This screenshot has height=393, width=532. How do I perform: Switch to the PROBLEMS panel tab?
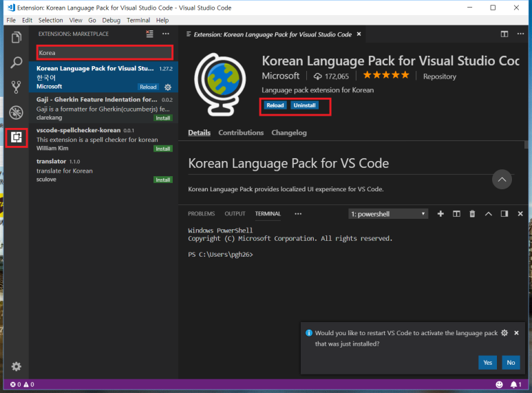201,214
